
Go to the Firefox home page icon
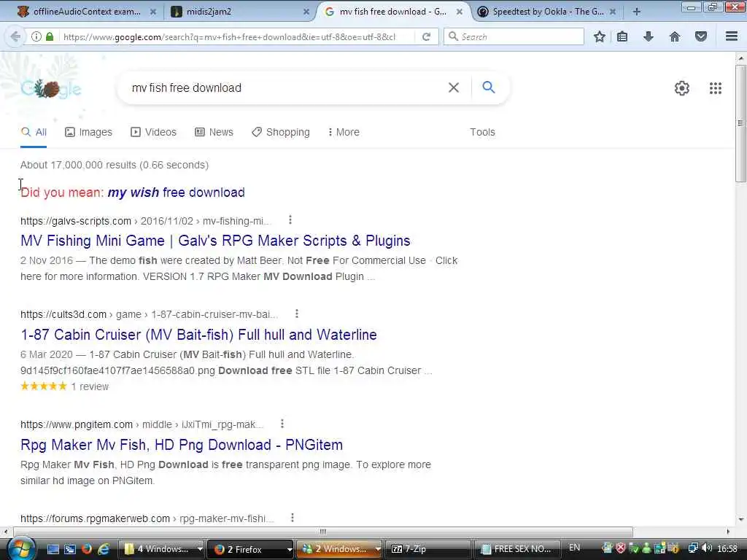pyautogui.click(x=675, y=36)
